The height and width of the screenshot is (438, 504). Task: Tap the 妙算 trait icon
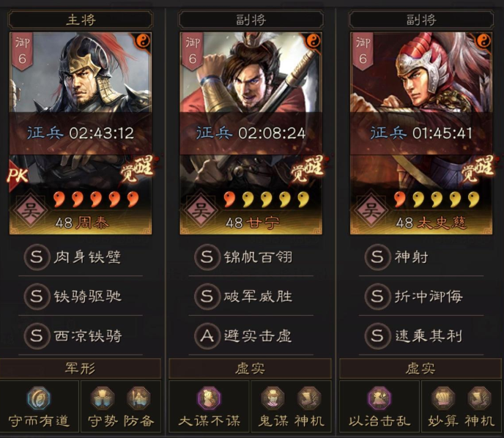(x=443, y=398)
